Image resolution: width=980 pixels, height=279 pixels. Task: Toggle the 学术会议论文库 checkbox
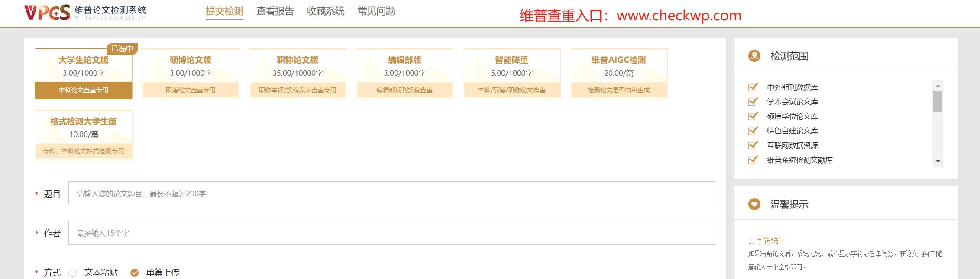(x=753, y=102)
